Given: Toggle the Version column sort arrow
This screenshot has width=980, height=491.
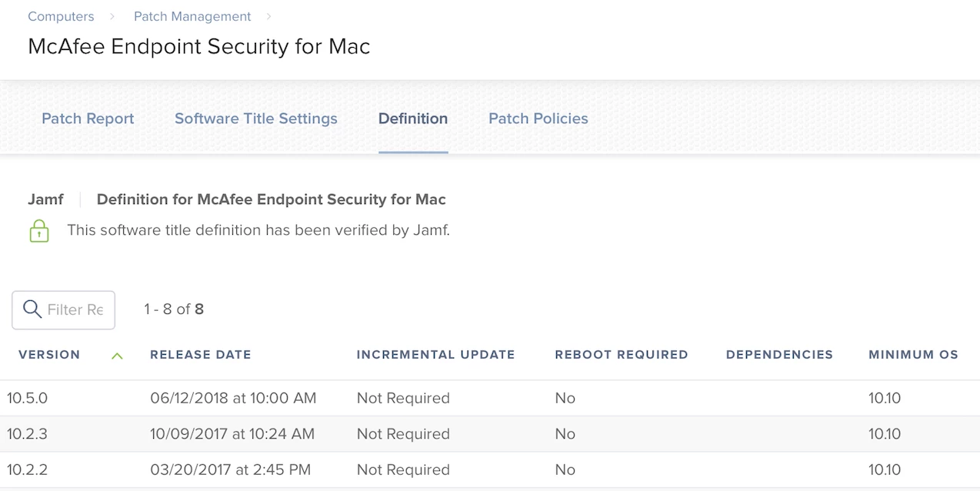Looking at the screenshot, I should (x=117, y=356).
